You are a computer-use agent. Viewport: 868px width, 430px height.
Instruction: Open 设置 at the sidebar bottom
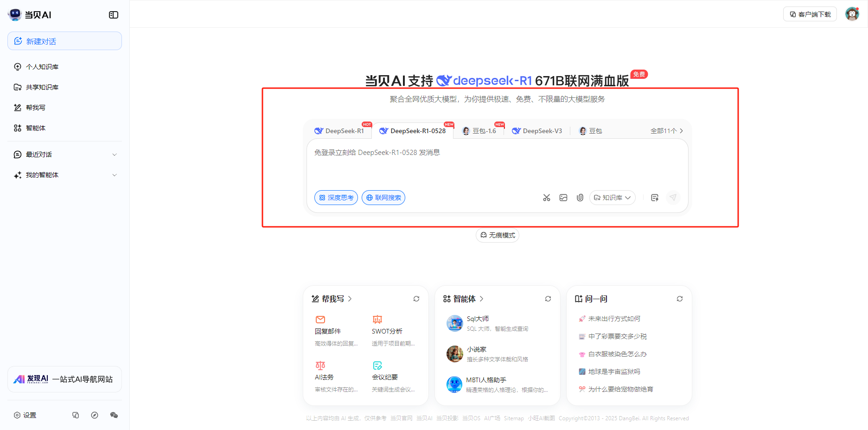pyautogui.click(x=25, y=415)
